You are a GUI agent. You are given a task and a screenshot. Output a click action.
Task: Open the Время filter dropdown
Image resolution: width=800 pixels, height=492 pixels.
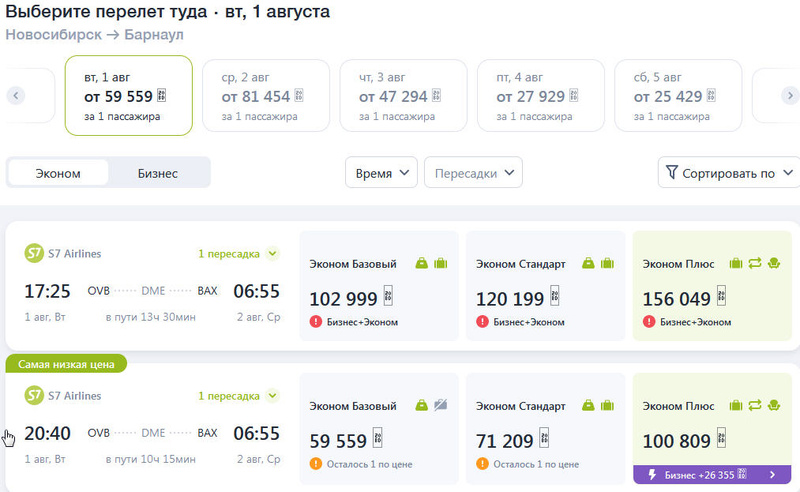[381, 173]
